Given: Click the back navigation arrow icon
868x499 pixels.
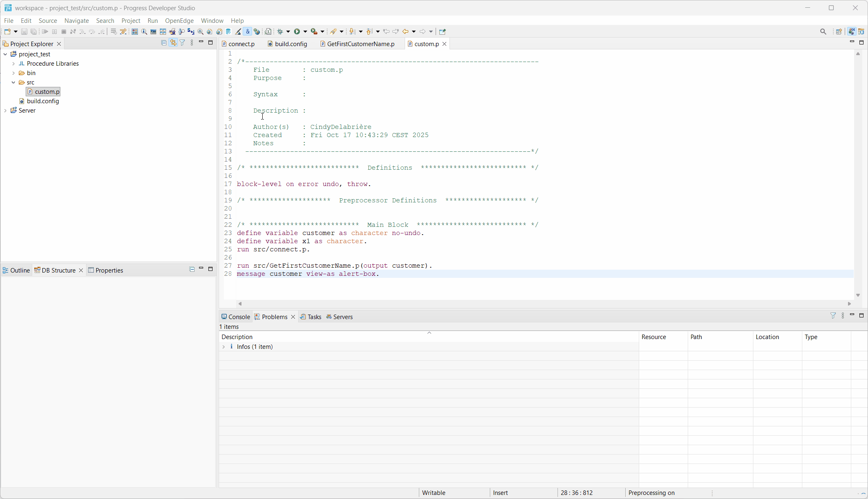Looking at the screenshot, I should coord(405,31).
